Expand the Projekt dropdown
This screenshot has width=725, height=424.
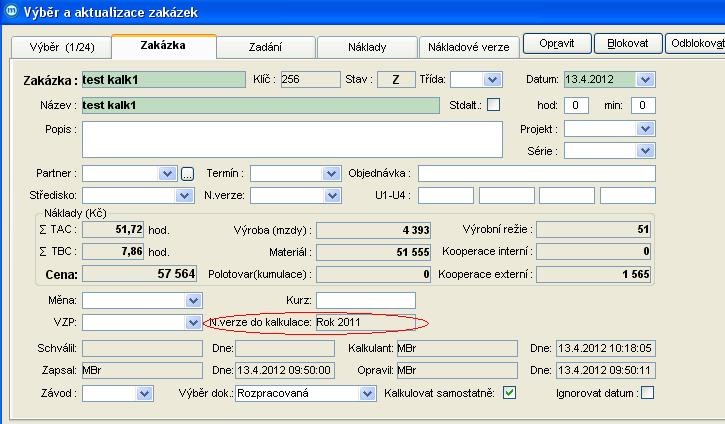(645, 129)
